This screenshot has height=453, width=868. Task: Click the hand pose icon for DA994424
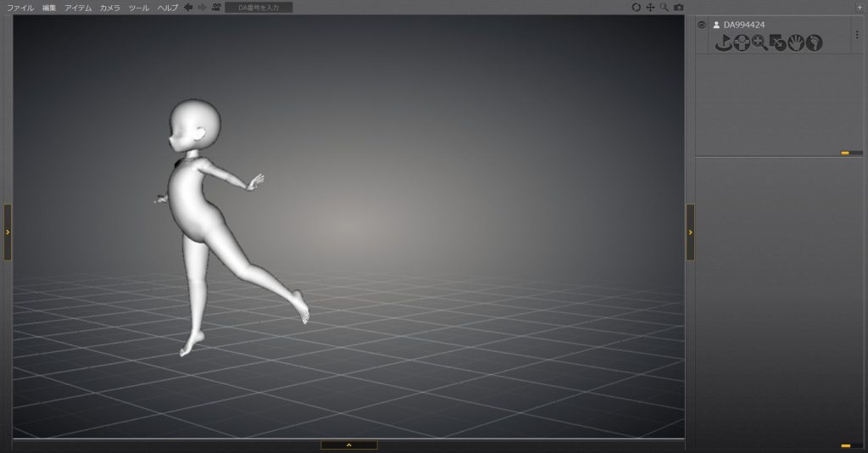pos(796,42)
